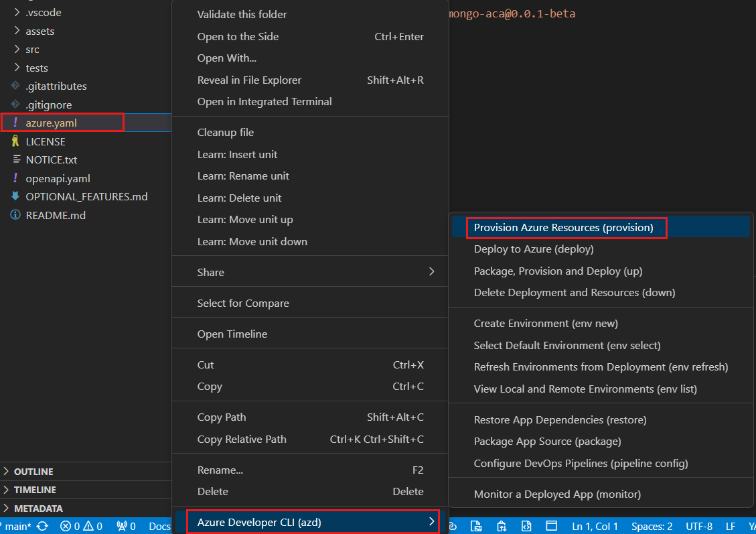This screenshot has width=756, height=534.
Task: Expand the METADATA section
Action: (86, 508)
